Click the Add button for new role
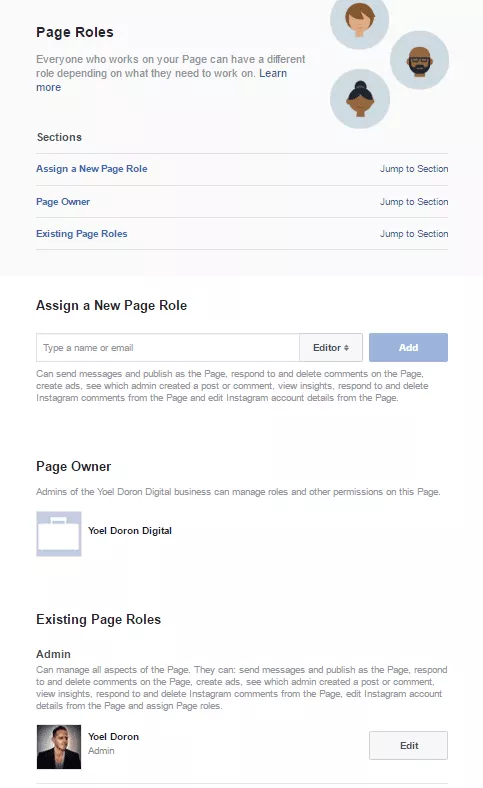Viewport: 483px width, 788px height. click(x=408, y=348)
